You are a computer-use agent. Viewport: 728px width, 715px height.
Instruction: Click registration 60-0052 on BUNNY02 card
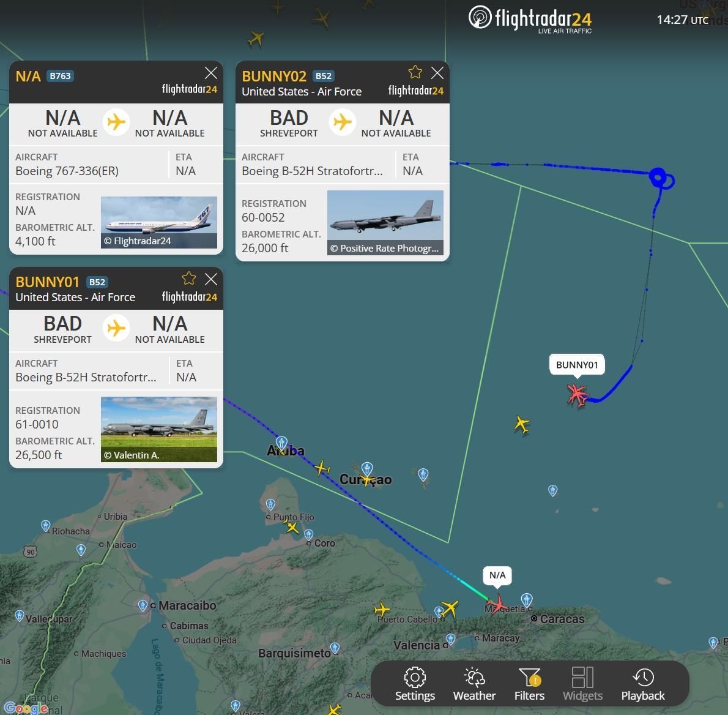[x=263, y=217]
